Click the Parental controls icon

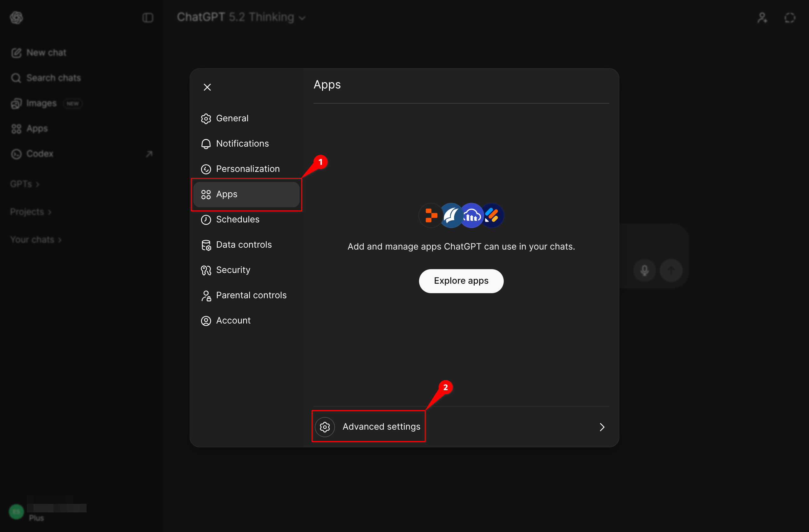coord(206,296)
